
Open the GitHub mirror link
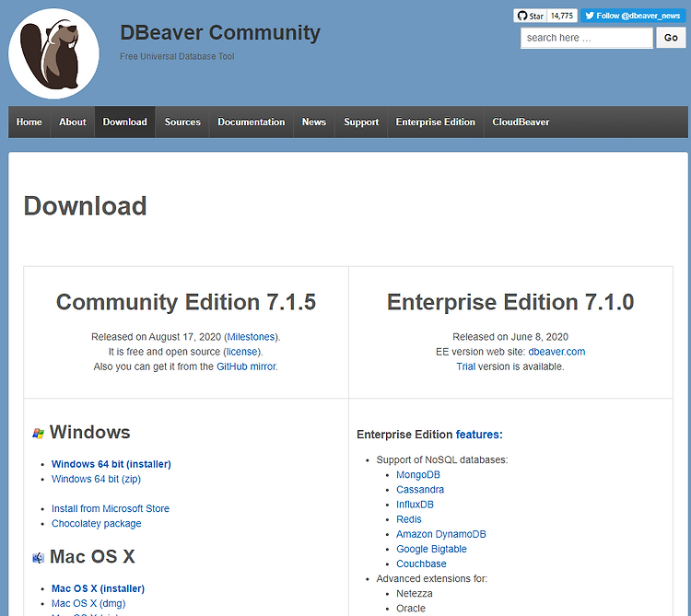pos(246,366)
